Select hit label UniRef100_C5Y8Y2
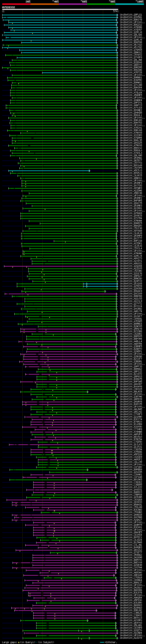 click(131, 55)
